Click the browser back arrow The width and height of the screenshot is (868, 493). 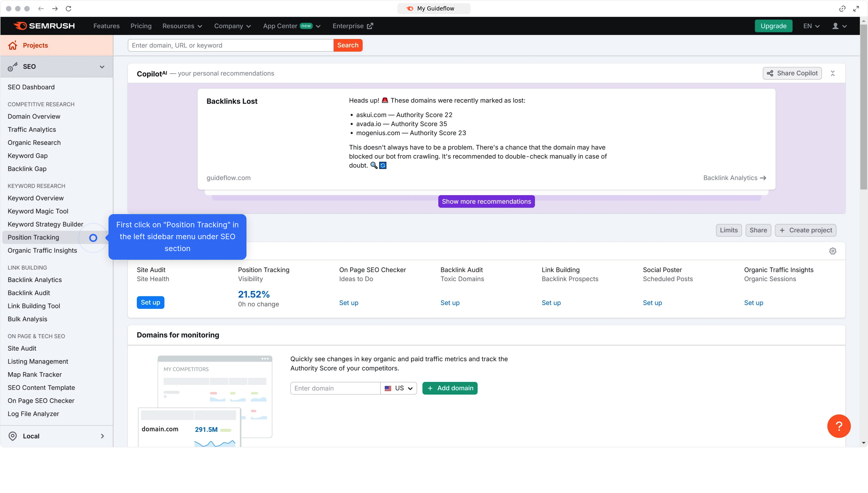point(41,9)
